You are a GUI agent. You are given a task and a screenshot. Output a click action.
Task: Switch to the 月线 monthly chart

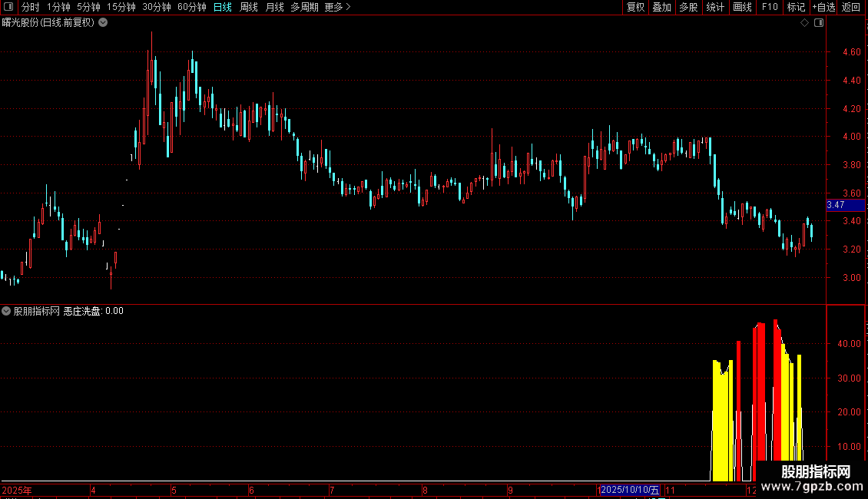[274, 7]
